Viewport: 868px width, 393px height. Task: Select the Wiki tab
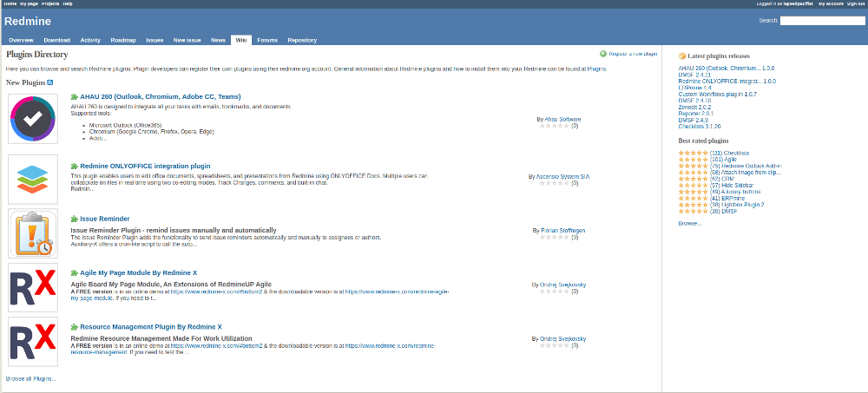click(241, 41)
